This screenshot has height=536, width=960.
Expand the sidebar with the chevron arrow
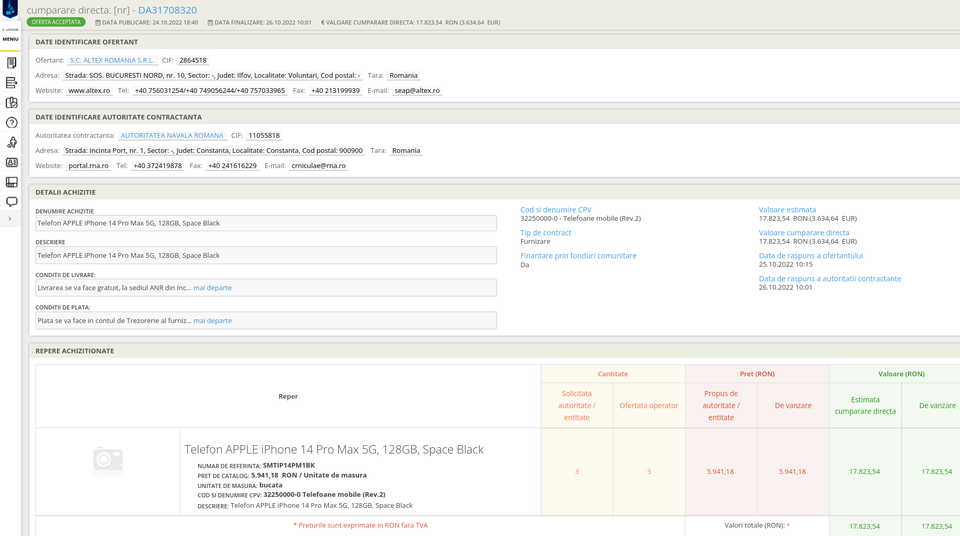point(9,219)
